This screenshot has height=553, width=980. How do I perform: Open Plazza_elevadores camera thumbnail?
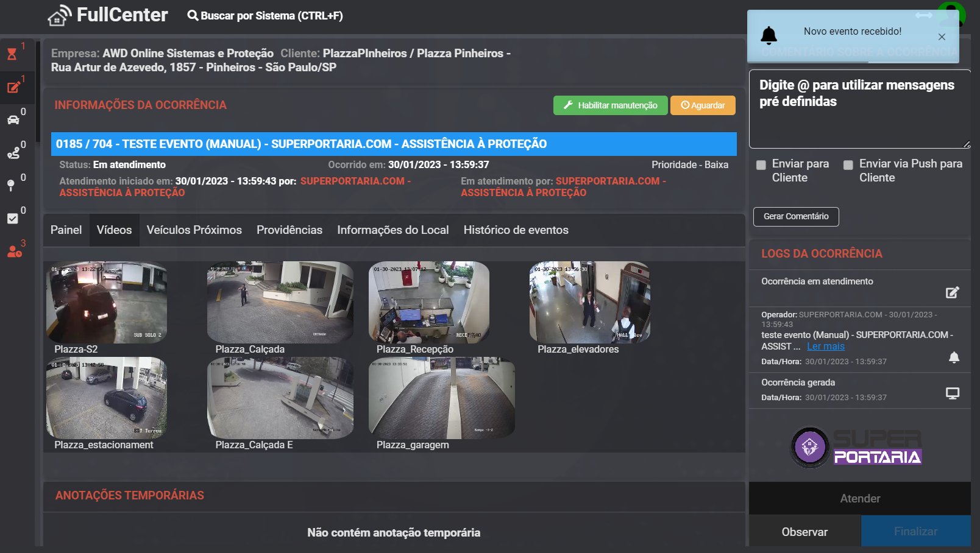tap(590, 302)
